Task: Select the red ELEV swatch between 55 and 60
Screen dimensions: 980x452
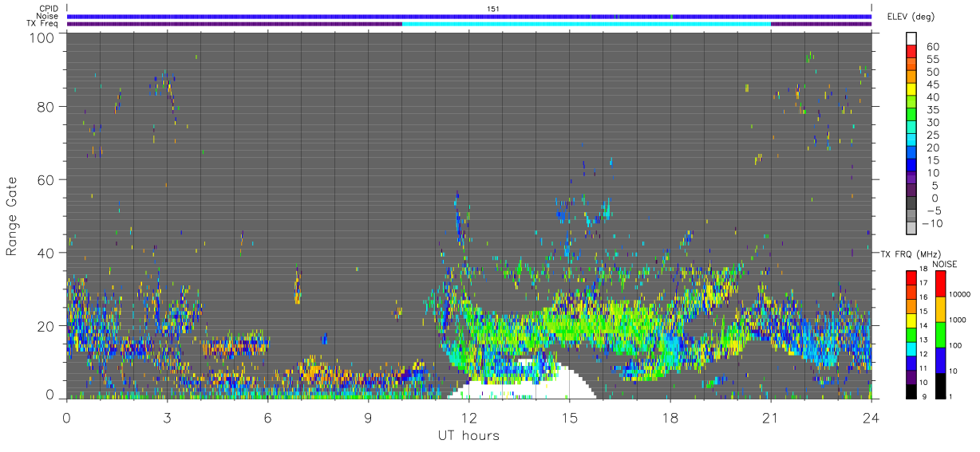Action: [911, 52]
